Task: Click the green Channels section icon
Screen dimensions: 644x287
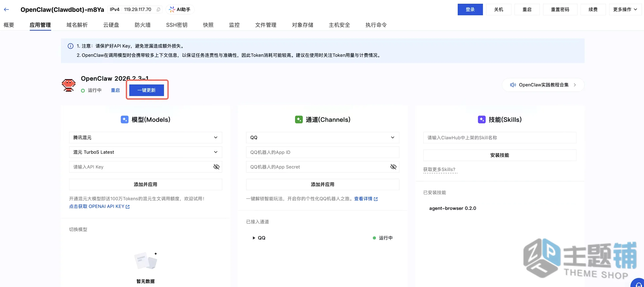Action: pos(299,119)
